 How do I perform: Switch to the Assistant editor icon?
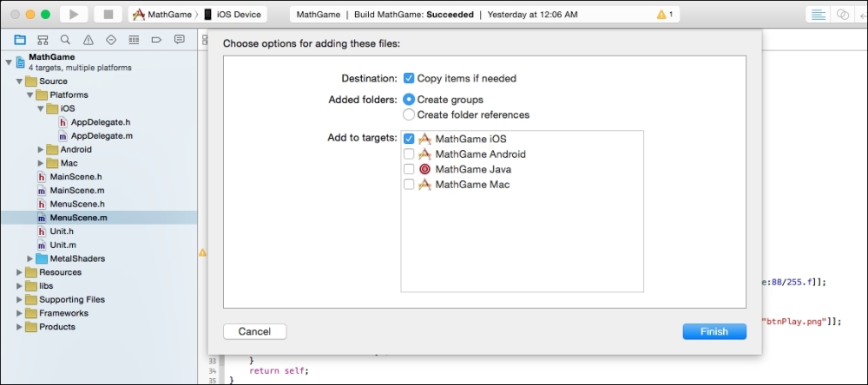(842, 15)
